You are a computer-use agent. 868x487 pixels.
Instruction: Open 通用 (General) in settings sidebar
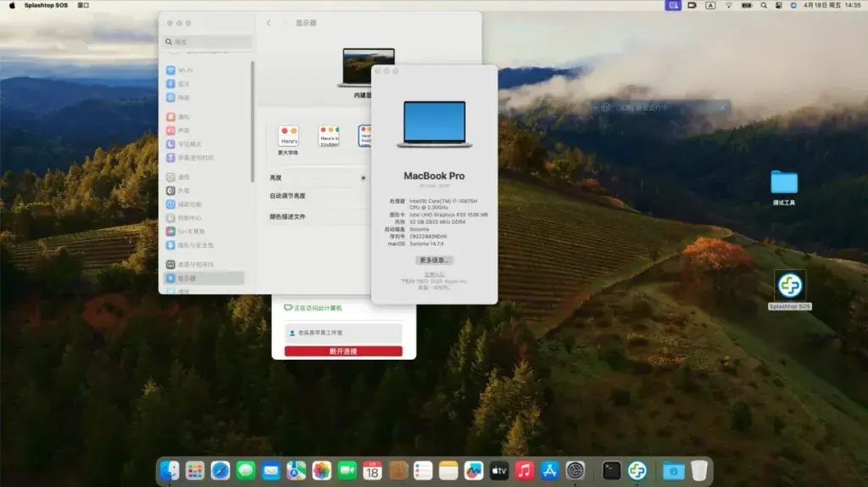[178, 177]
